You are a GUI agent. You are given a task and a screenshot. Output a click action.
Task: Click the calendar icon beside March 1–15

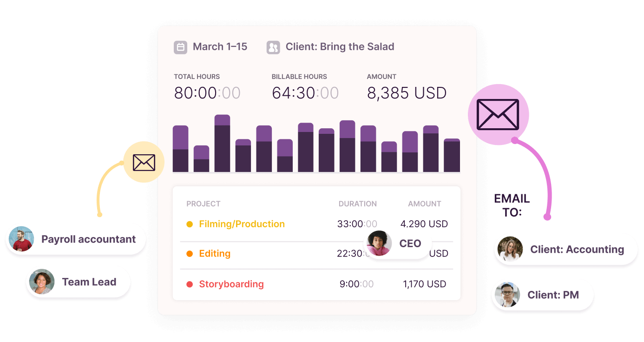click(x=180, y=47)
